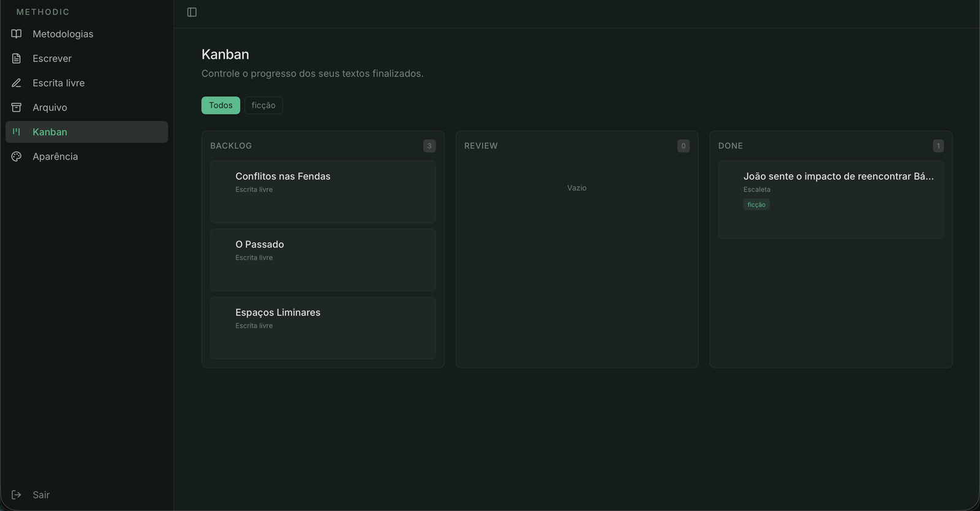This screenshot has width=980, height=511.
Task: Click the METHODIC app title
Action: tap(43, 12)
